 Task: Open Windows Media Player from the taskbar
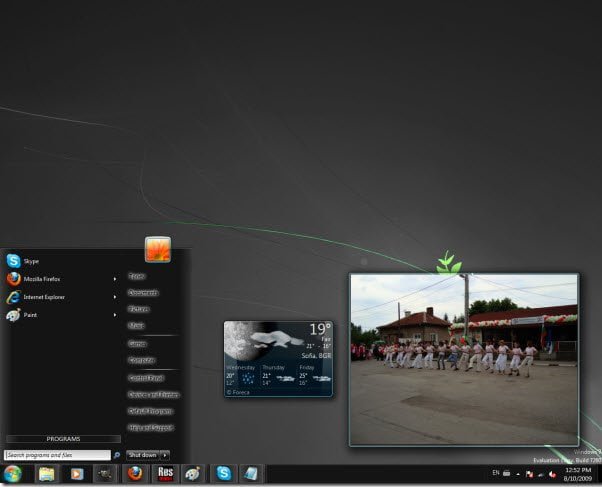(x=77, y=474)
